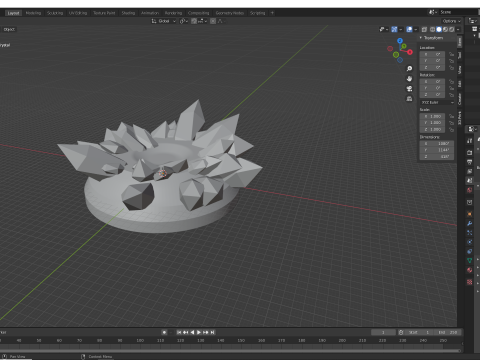The height and width of the screenshot is (360, 480).
Task: Open the snapping options dropdown
Action: pyautogui.click(x=202, y=21)
